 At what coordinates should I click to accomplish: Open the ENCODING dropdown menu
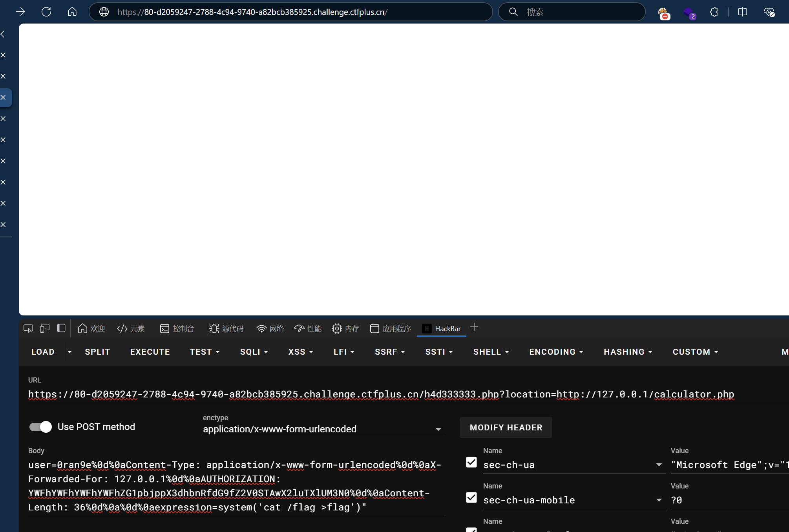[x=556, y=352]
